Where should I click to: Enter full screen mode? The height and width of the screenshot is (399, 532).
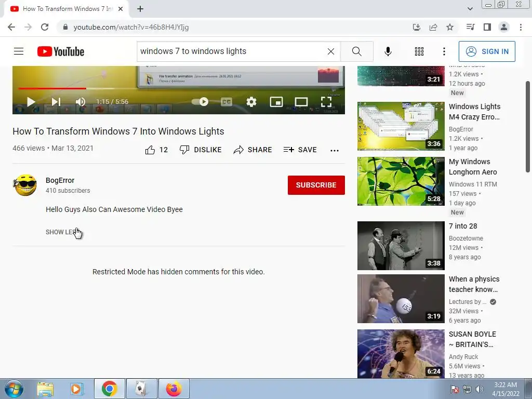326,102
